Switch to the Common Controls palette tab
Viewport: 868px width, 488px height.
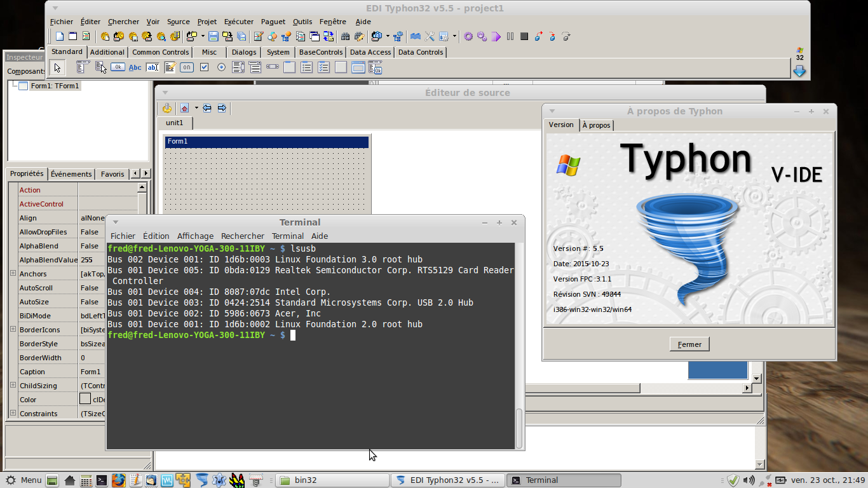click(160, 52)
